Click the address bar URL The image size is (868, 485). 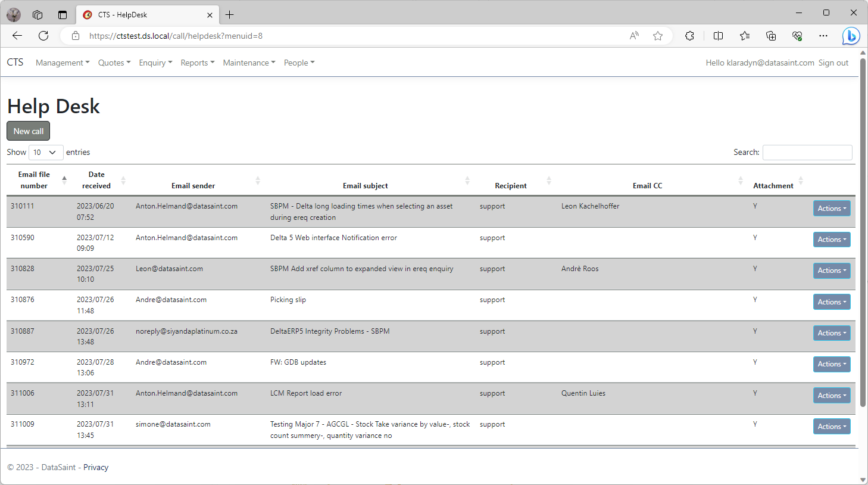coord(176,36)
